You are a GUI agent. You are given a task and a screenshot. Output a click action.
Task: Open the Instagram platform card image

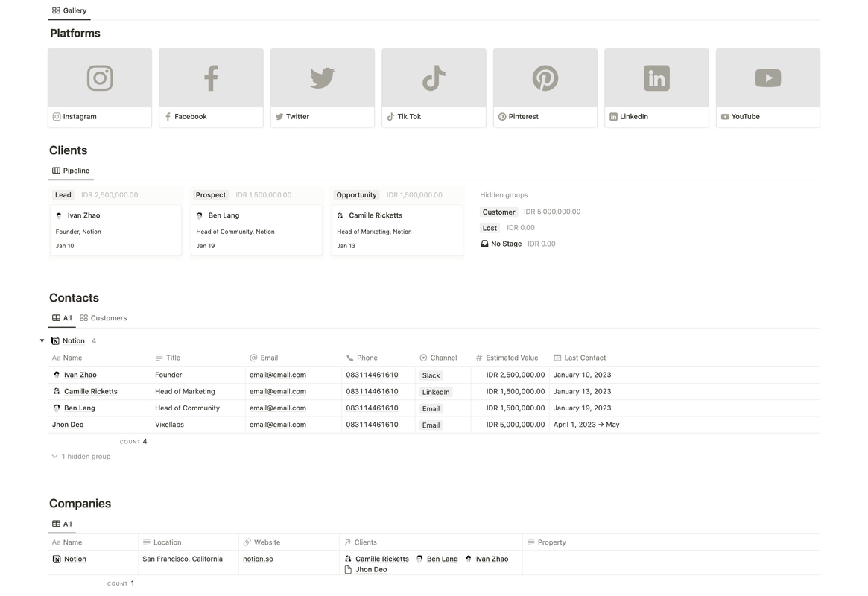pyautogui.click(x=100, y=77)
